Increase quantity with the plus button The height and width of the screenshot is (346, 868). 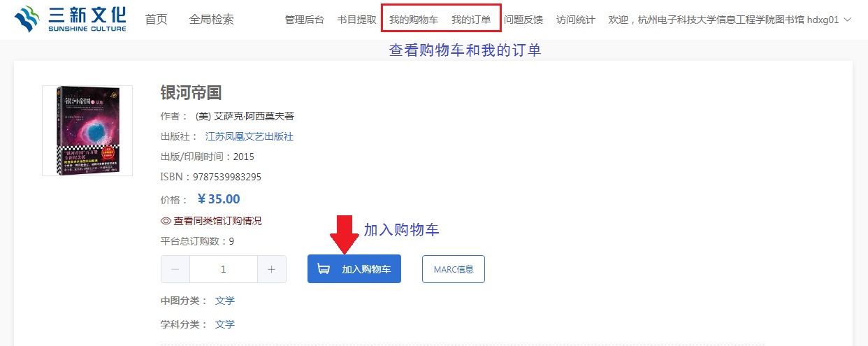tap(272, 269)
